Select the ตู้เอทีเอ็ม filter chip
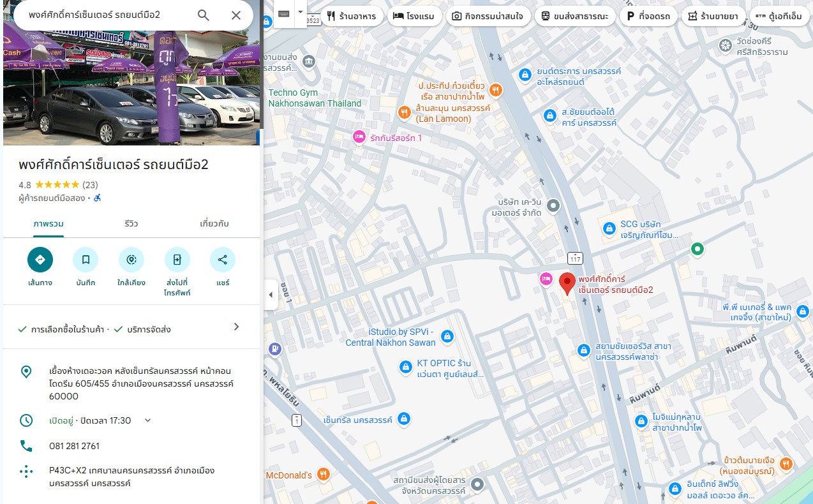This screenshot has width=813, height=504. point(778,16)
